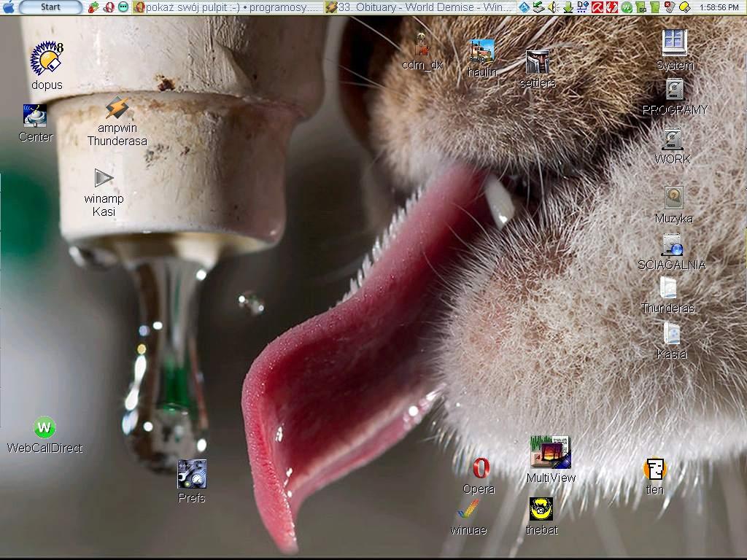Open the System drive icon

click(x=675, y=50)
